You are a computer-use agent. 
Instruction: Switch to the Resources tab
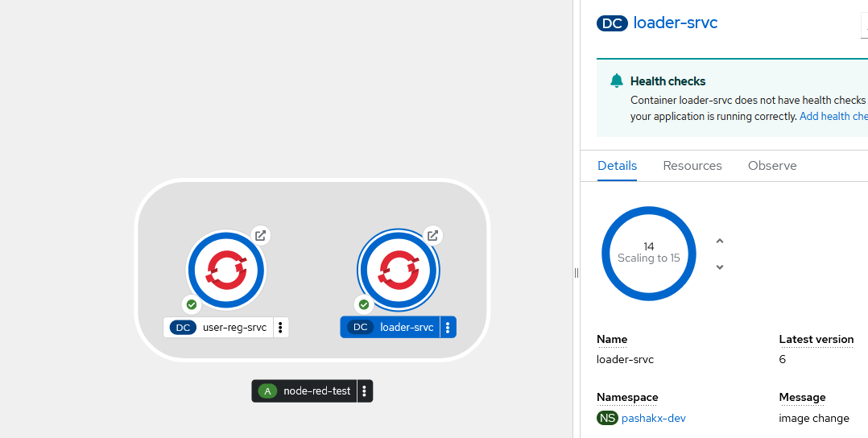point(692,166)
